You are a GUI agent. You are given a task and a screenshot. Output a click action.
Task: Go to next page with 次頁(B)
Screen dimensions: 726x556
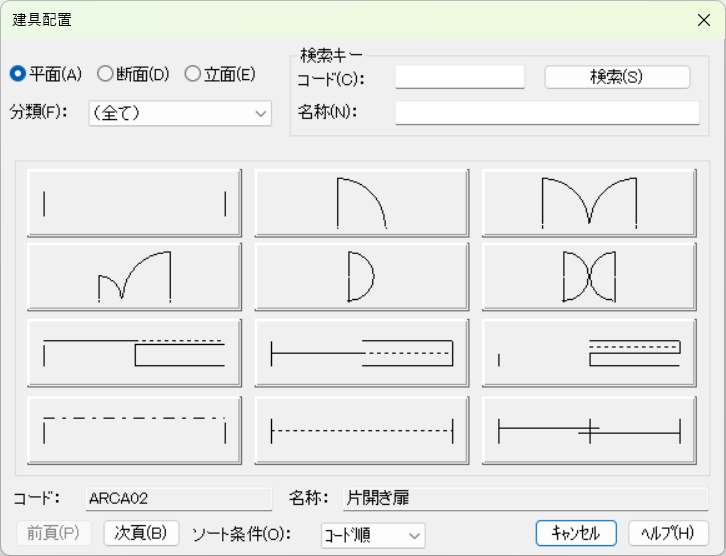click(141, 533)
